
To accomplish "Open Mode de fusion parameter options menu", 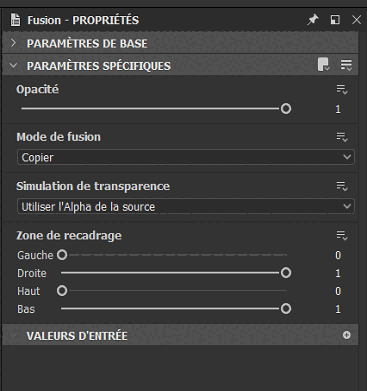I will 342,137.
